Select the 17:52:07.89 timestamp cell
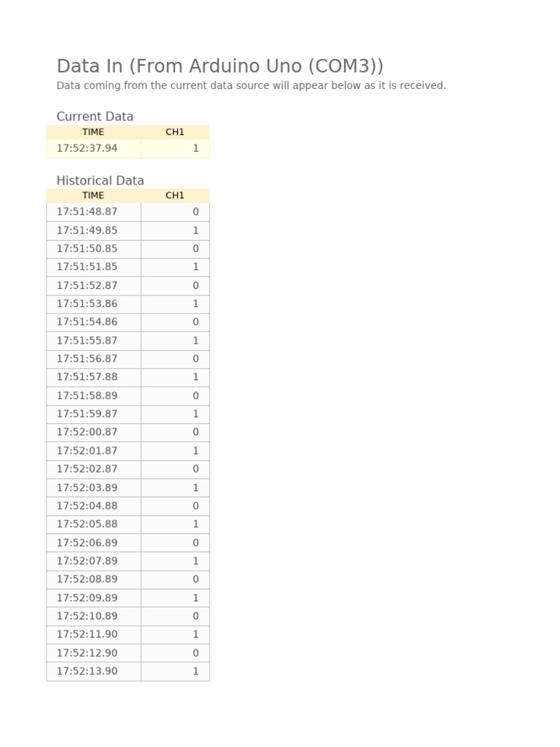 click(x=87, y=561)
